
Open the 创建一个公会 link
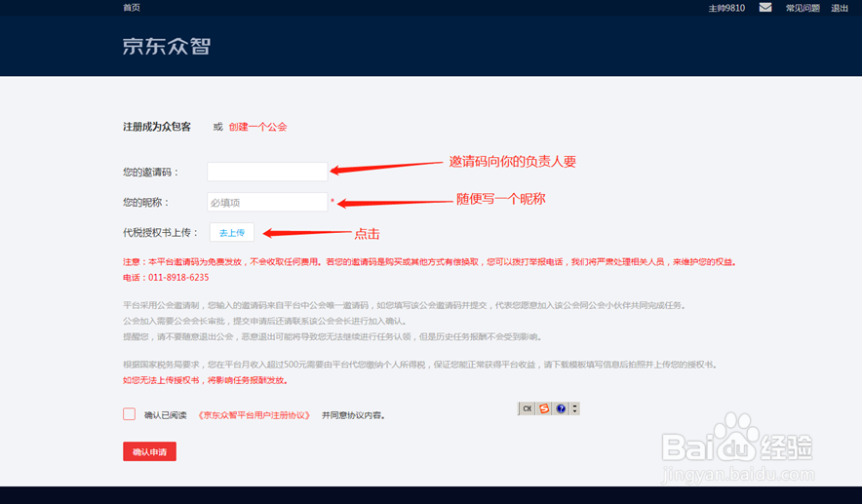pos(257,127)
